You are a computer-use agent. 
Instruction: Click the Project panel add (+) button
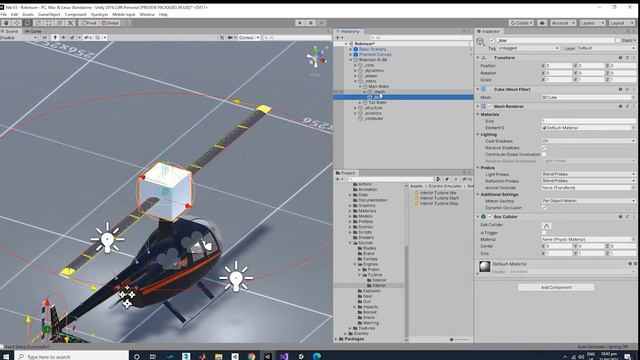point(338,179)
